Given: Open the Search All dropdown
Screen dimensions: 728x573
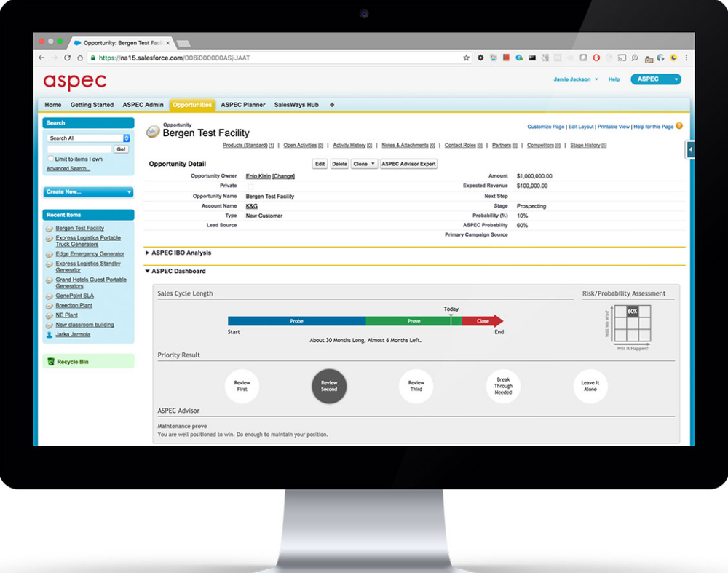Looking at the screenshot, I should click(88, 138).
